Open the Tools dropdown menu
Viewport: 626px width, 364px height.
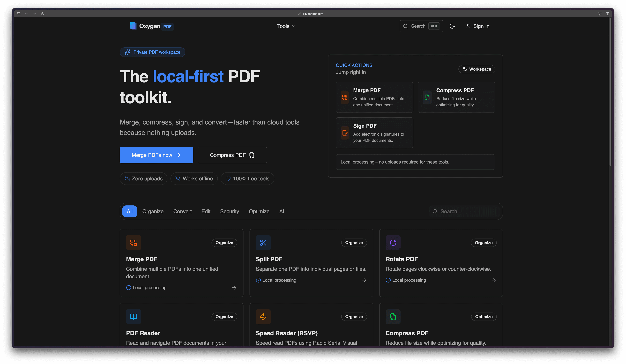coord(286,26)
